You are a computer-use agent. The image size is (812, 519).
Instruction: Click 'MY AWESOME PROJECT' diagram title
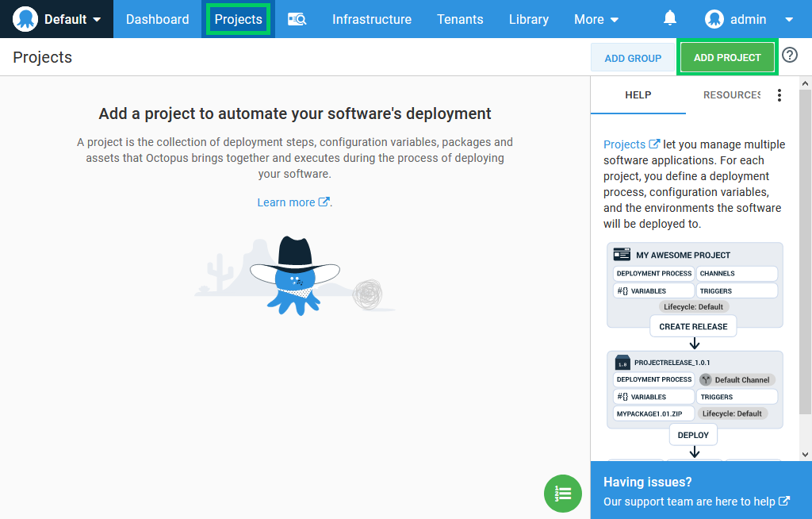[683, 255]
